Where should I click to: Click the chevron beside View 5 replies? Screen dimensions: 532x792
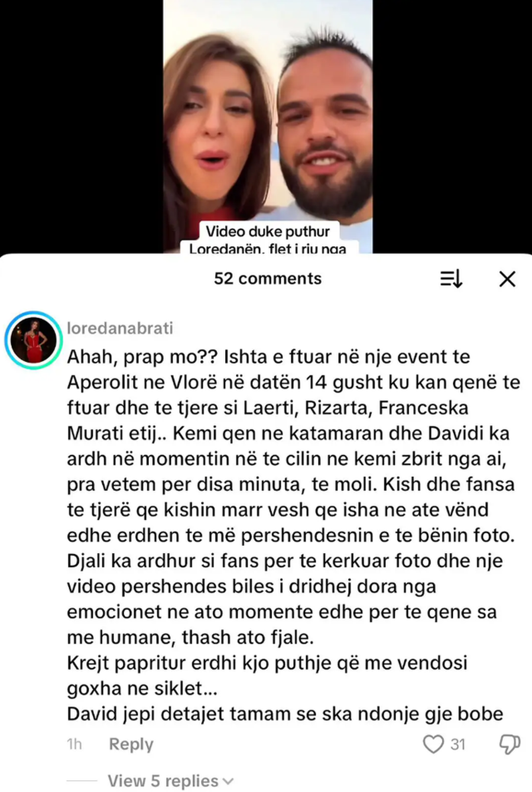click(x=228, y=781)
